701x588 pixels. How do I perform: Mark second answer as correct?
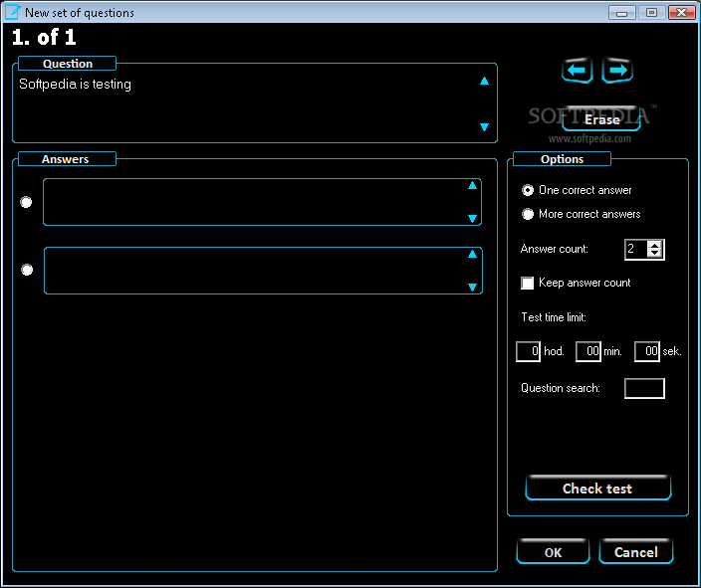[x=27, y=270]
